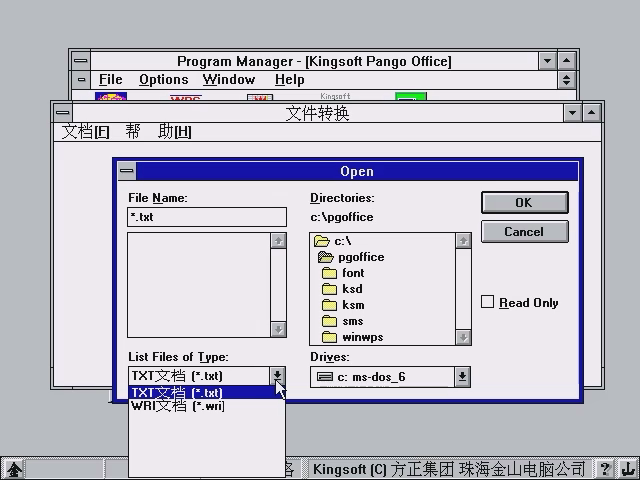
Task: Select the sms folder
Action: tap(342, 321)
